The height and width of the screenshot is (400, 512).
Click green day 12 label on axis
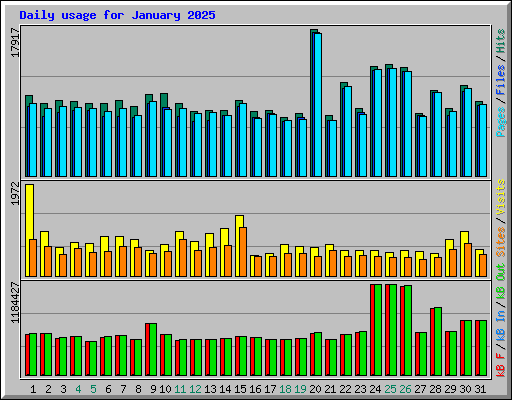click(x=195, y=389)
